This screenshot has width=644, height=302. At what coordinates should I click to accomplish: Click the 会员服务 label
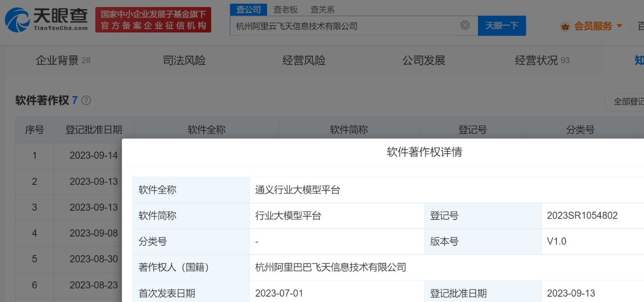click(593, 26)
